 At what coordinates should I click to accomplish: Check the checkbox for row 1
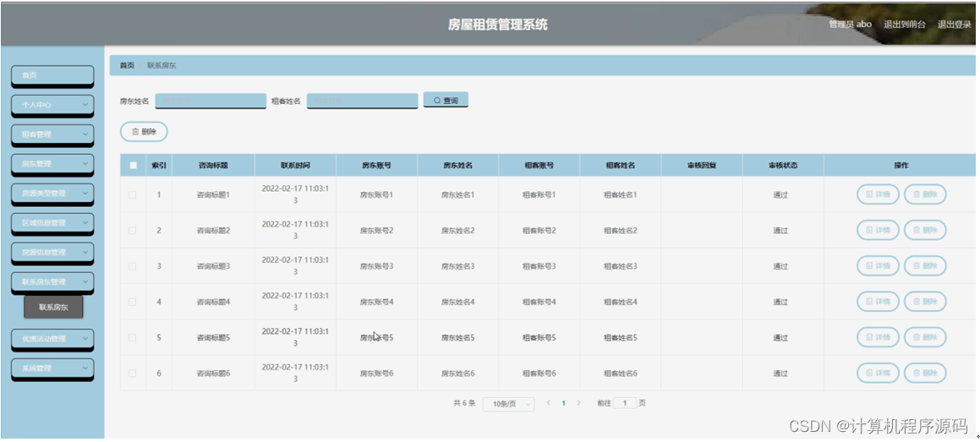coord(133,194)
